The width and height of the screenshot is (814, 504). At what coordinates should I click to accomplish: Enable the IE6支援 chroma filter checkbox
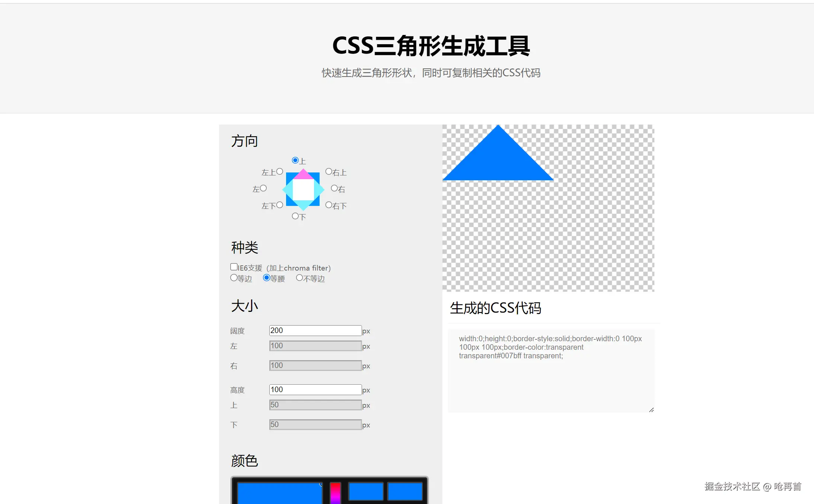pos(234,267)
